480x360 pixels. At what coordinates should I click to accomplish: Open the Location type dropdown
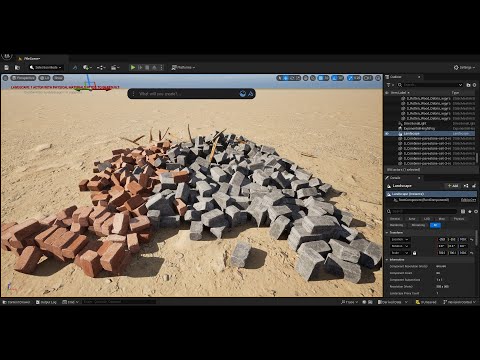tap(400, 240)
